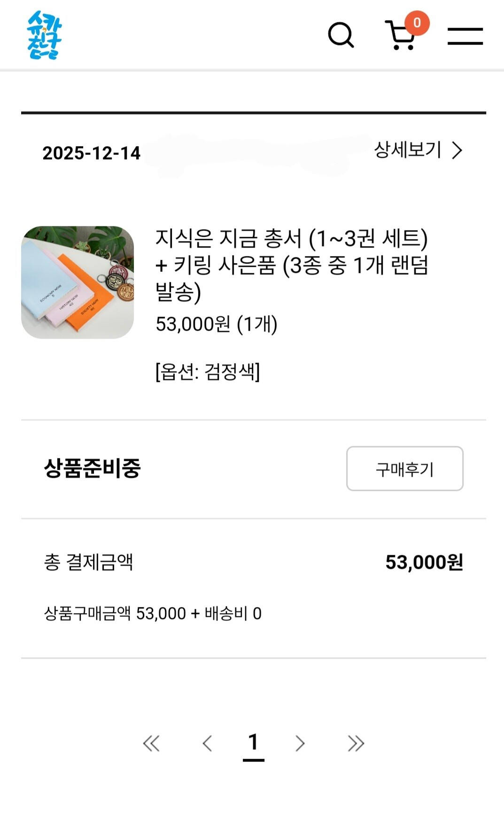This screenshot has width=504, height=840.
Task: Jump to last page double-arrow
Action: pos(356,743)
